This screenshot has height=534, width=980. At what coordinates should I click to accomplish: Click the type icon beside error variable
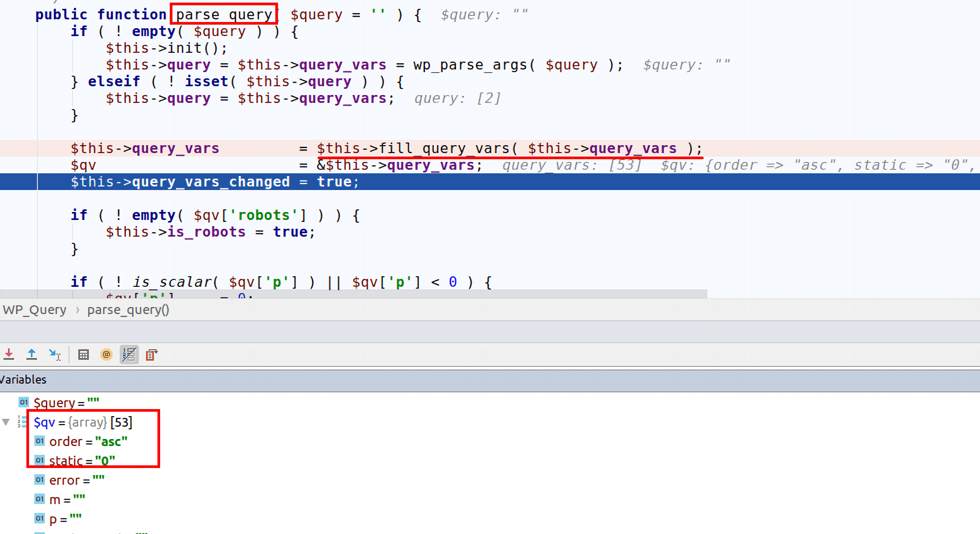pyautogui.click(x=40, y=479)
